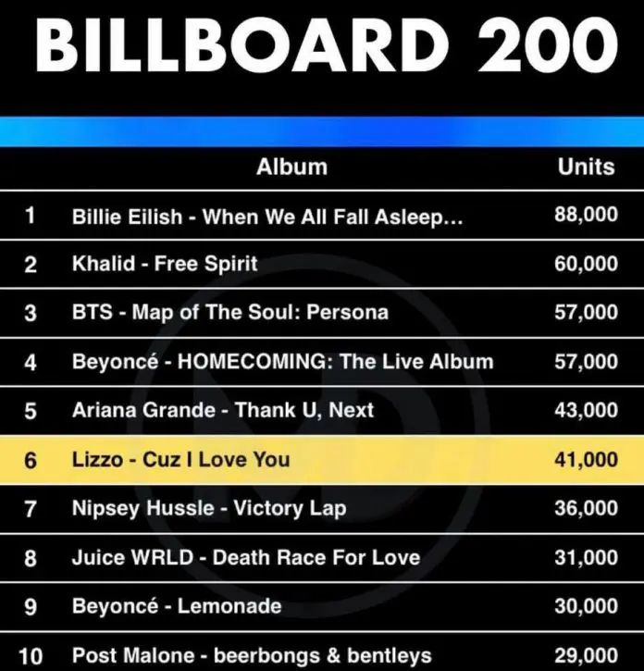Click the blue gradient bar under title
This screenshot has height=671, width=644.
pyautogui.click(x=322, y=130)
